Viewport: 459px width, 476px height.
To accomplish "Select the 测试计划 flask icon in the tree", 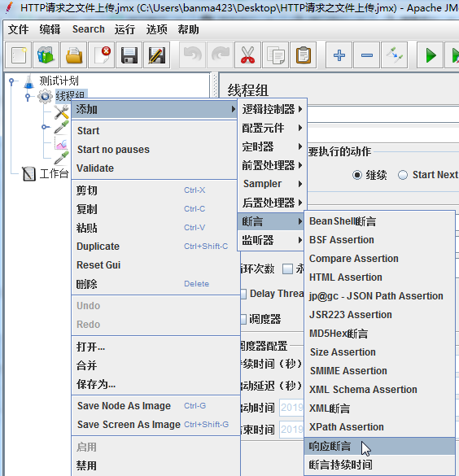I will coord(28,81).
